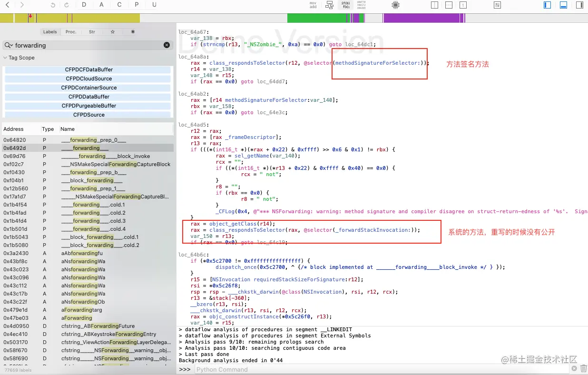Image resolution: width=588 pixels, height=375 pixels.
Task: Click the CPU chip toolbar icon
Action: click(395, 5)
